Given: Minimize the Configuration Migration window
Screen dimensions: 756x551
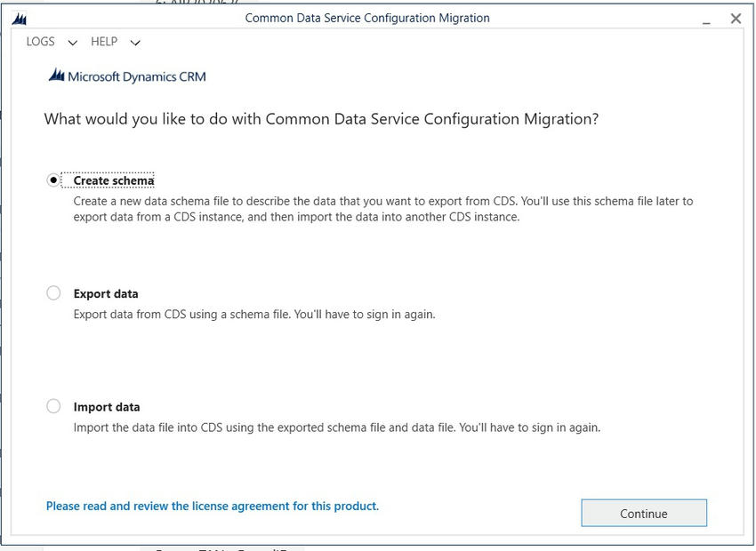Looking at the screenshot, I should coord(706,20).
